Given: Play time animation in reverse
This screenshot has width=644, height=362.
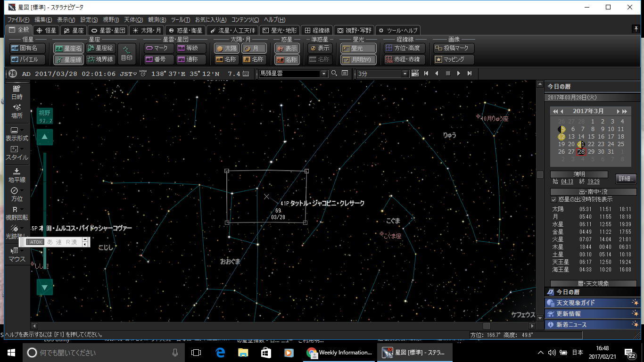Looking at the screenshot, I should point(437,74).
